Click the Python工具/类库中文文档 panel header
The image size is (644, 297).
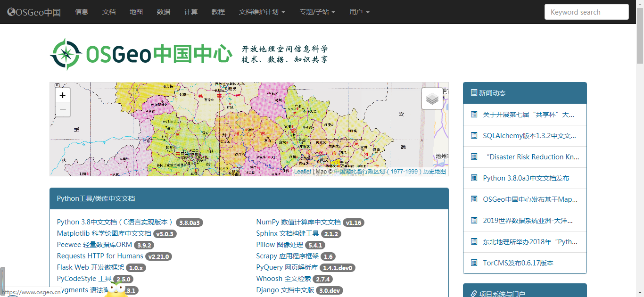point(249,198)
